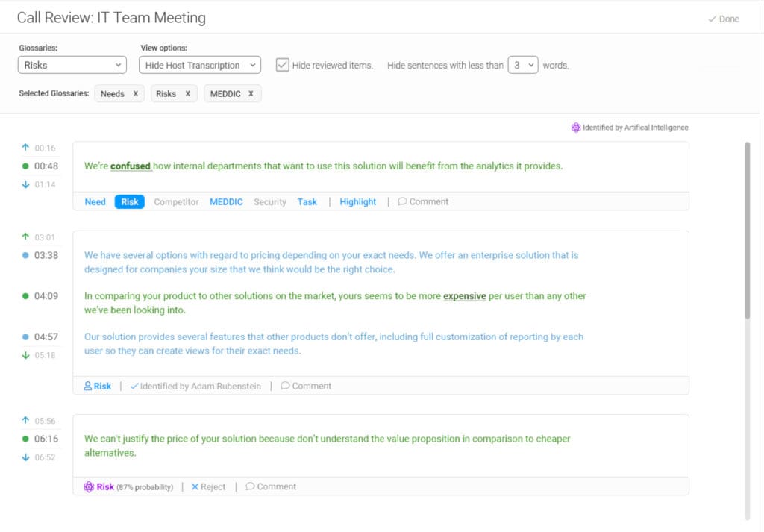Select the up arrow before timestamp 00:16
The height and width of the screenshot is (532, 764).
coord(27,148)
